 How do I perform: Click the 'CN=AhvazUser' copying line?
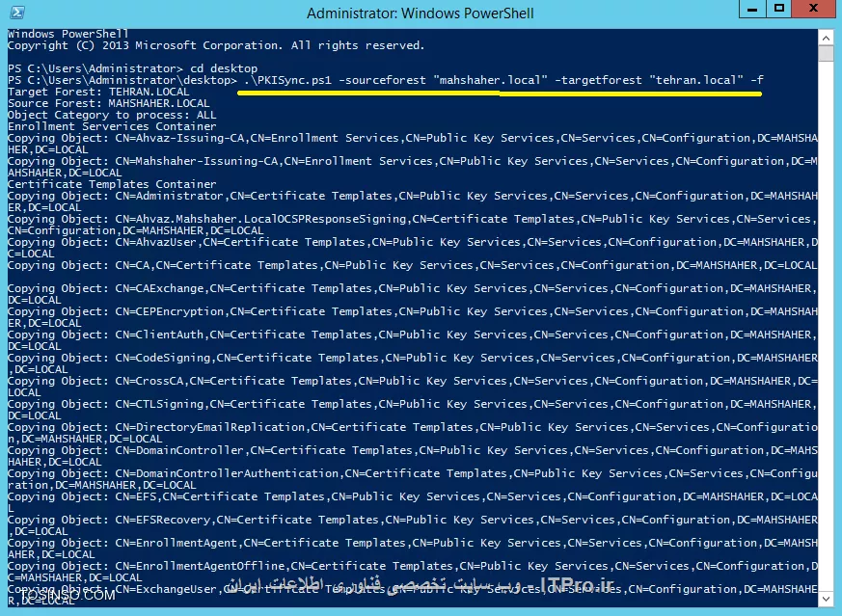coord(413,248)
